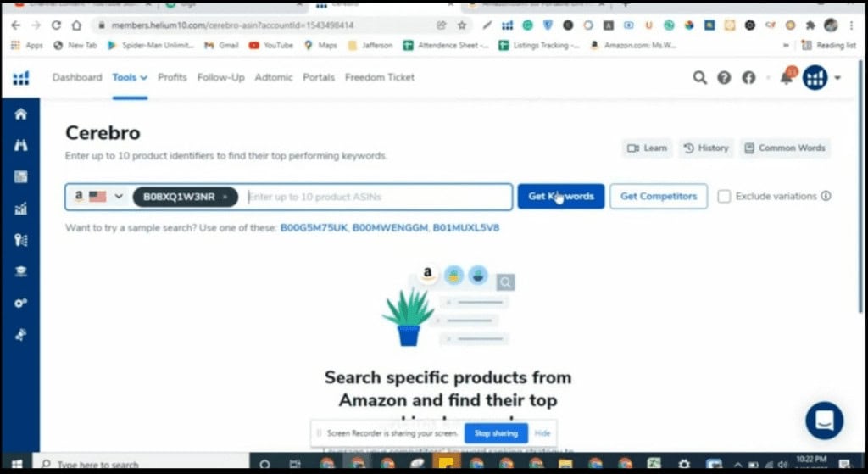This screenshot has width=868, height=474.
Task: Open the graduation cap training icon
Action: (20, 271)
